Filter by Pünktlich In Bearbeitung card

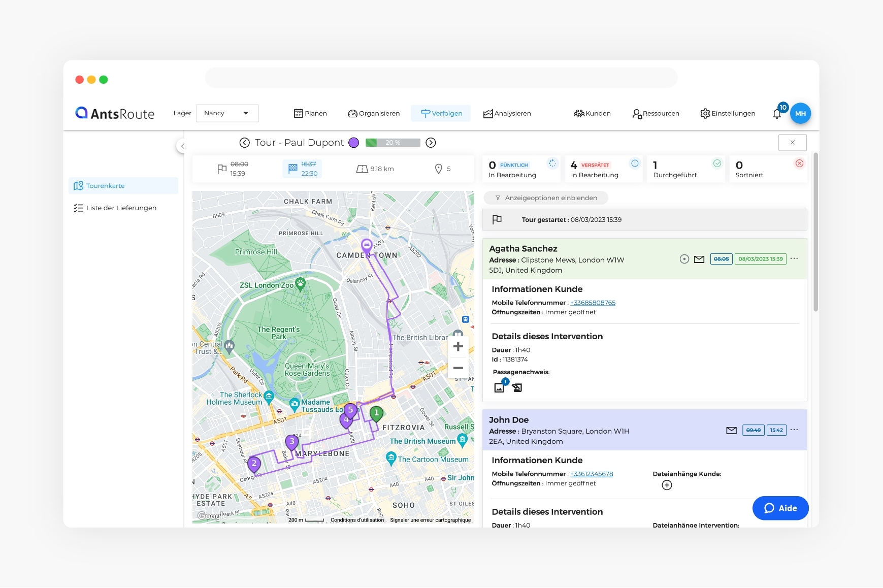(521, 169)
